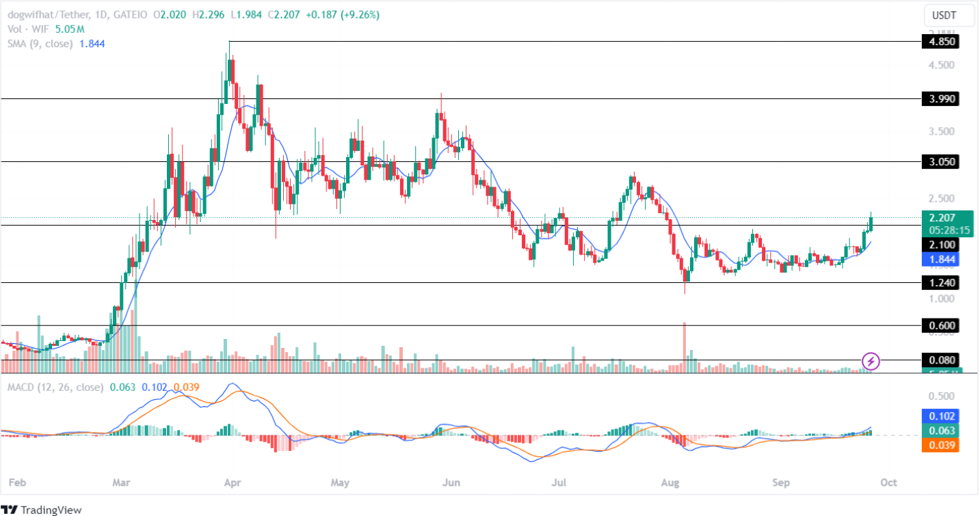Click the Mar label on time axis
Viewport: 980px width, 516px height.
121,483
